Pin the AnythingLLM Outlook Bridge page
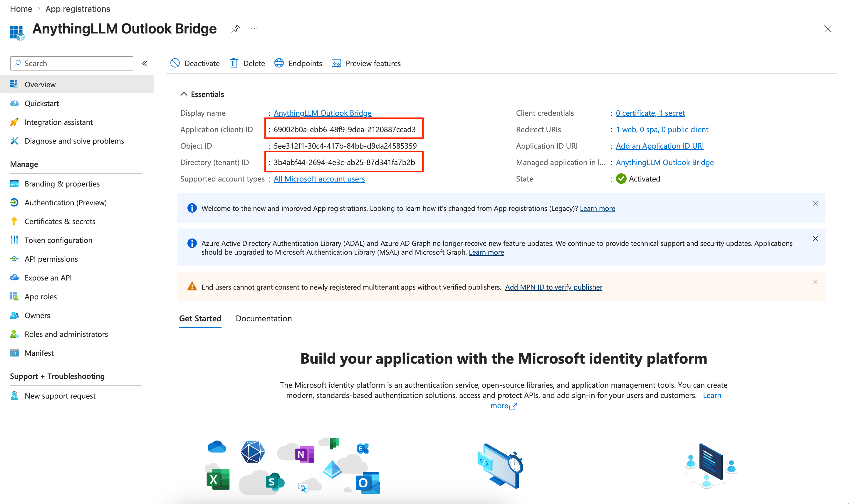This screenshot has height=504, width=849. click(235, 29)
